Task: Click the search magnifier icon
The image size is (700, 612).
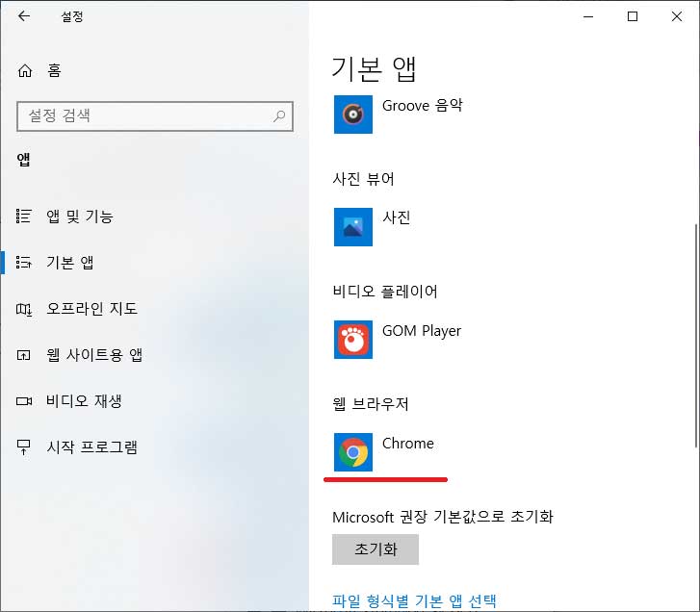Action: tap(279, 116)
